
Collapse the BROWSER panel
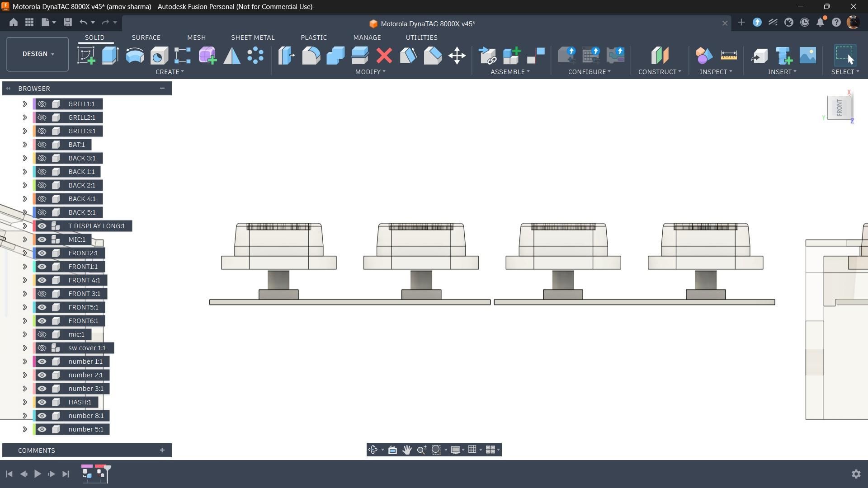(x=162, y=89)
